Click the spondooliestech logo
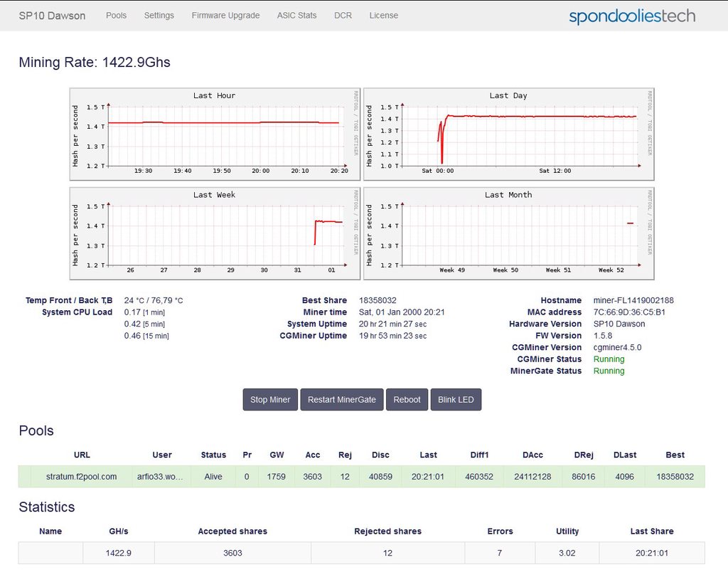The height and width of the screenshot is (587, 728). click(x=632, y=16)
